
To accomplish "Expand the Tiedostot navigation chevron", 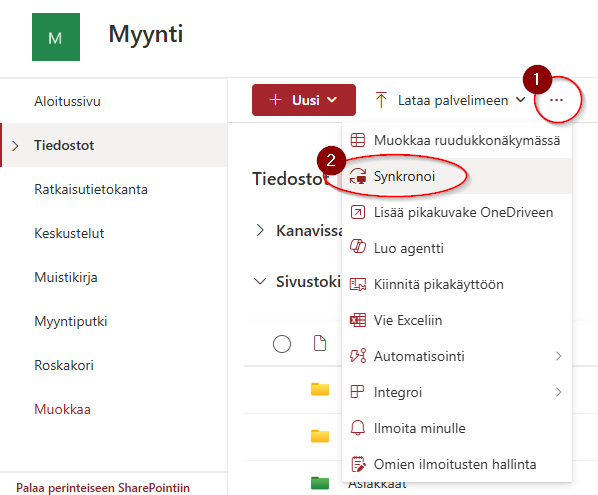I will [x=15, y=146].
